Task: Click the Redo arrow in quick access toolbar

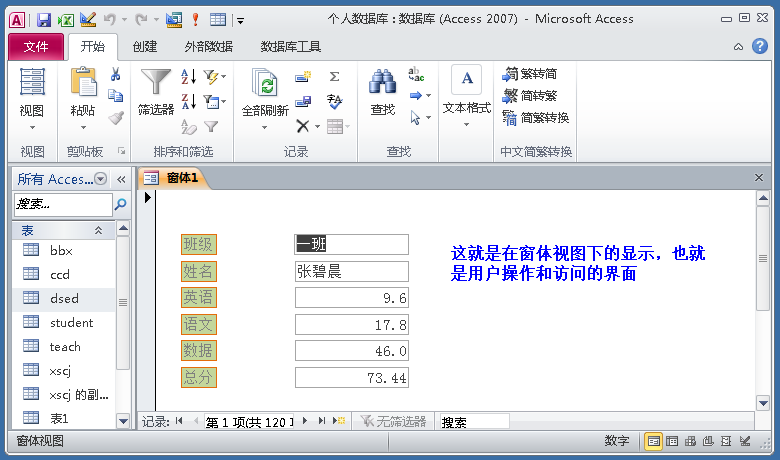Action: pyautogui.click(x=142, y=19)
